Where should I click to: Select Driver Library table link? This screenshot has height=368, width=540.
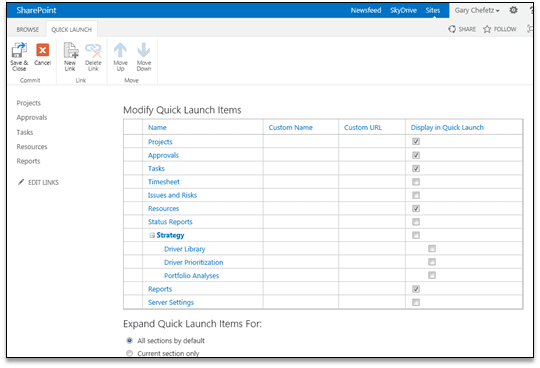click(x=185, y=249)
